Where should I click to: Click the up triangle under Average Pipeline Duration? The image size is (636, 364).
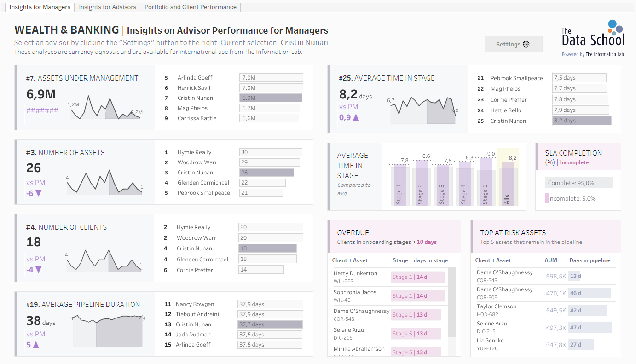point(35,344)
